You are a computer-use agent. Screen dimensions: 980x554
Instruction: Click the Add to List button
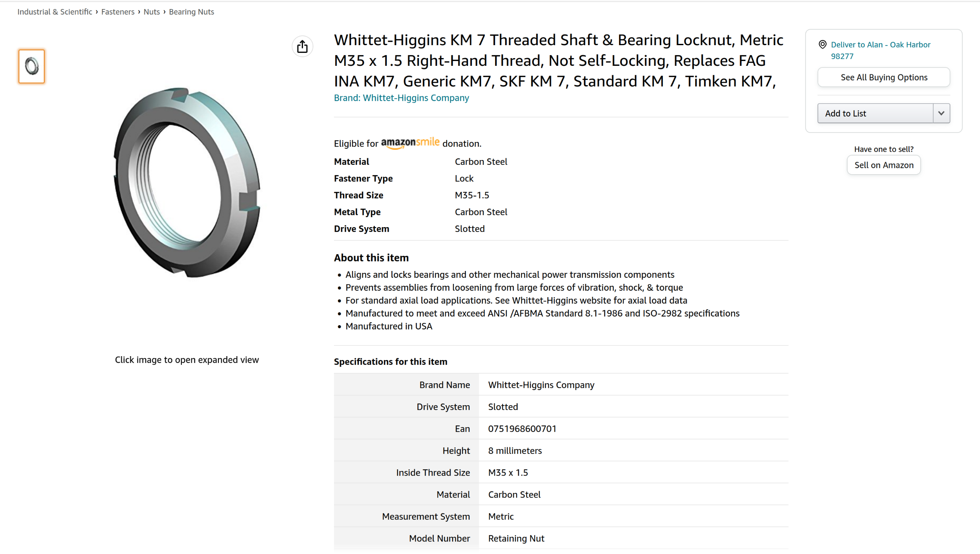pyautogui.click(x=875, y=114)
